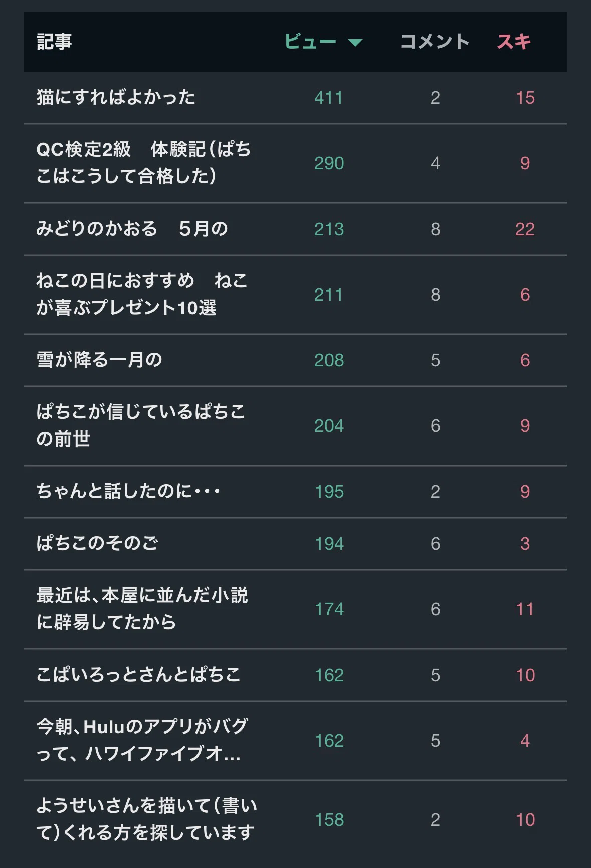Sort by the コメント column header

435,42
